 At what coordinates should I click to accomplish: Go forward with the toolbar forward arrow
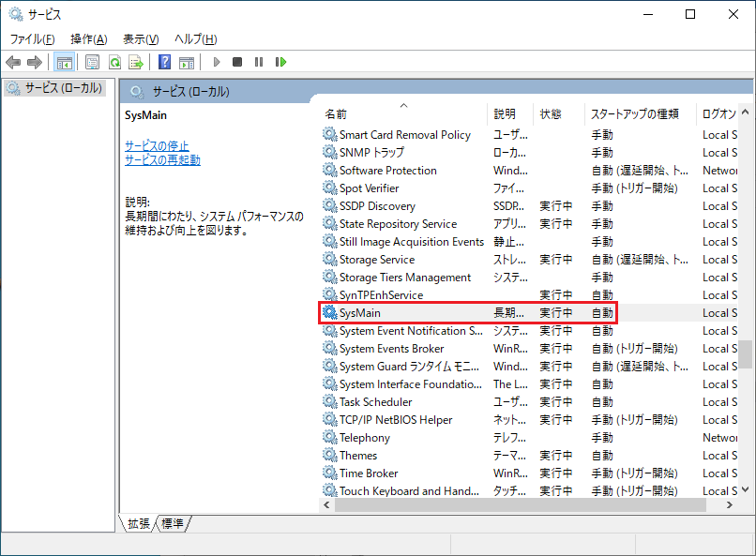click(34, 62)
